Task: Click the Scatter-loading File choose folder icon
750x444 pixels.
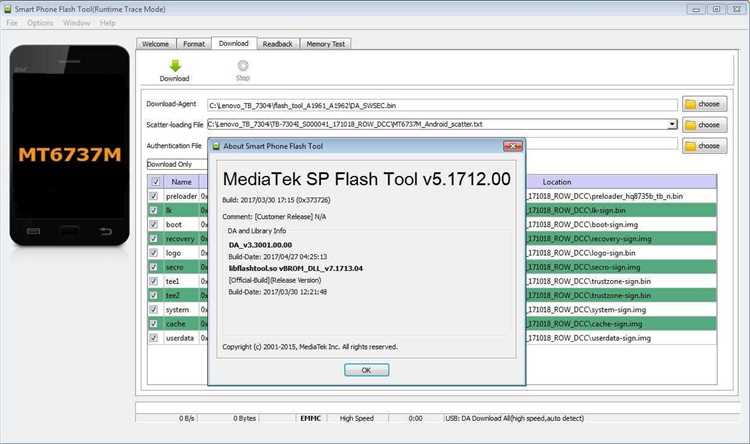Action: pos(692,125)
